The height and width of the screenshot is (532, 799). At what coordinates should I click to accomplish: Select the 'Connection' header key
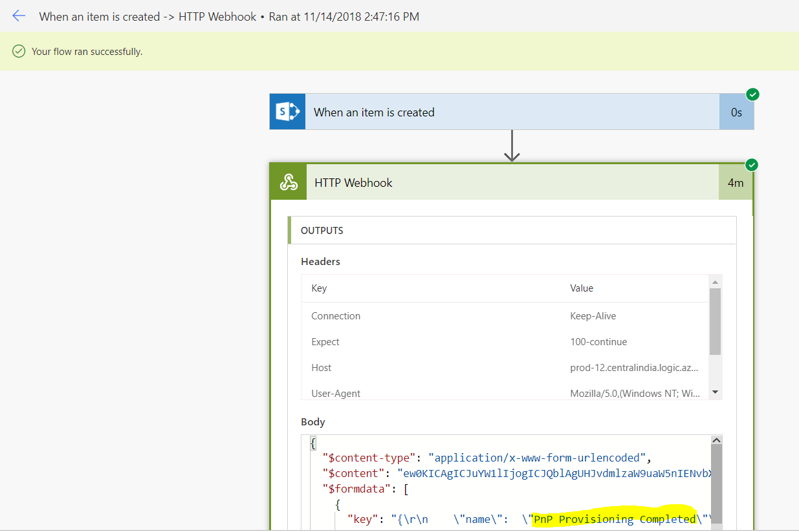coord(336,316)
